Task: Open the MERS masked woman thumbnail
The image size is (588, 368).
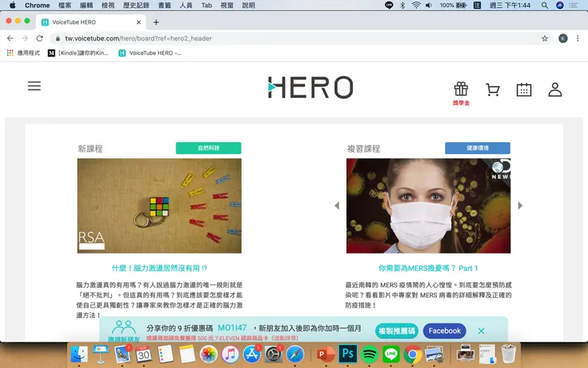Action: pyautogui.click(x=428, y=206)
